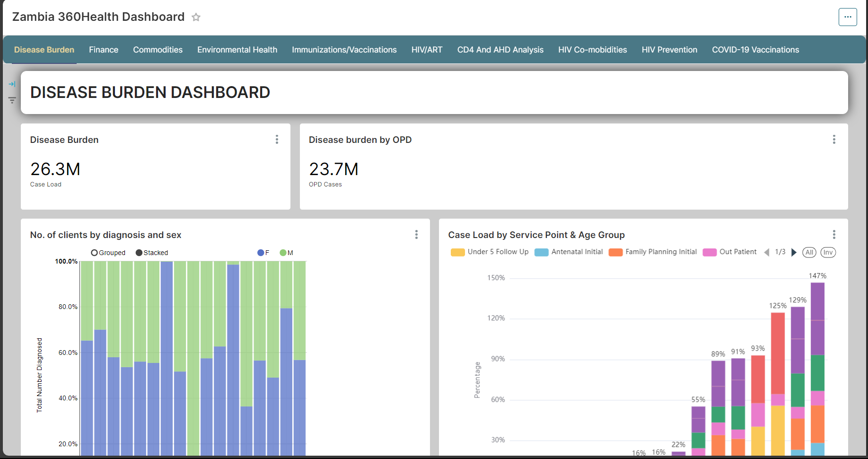Toggle Out Patient legend series
The image size is (868, 459).
click(x=730, y=252)
